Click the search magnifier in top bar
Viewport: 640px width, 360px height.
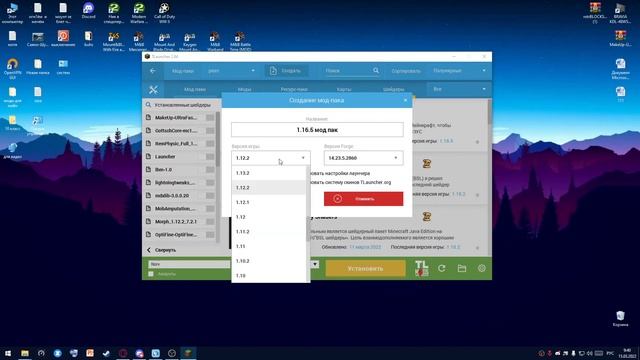[x=376, y=71]
